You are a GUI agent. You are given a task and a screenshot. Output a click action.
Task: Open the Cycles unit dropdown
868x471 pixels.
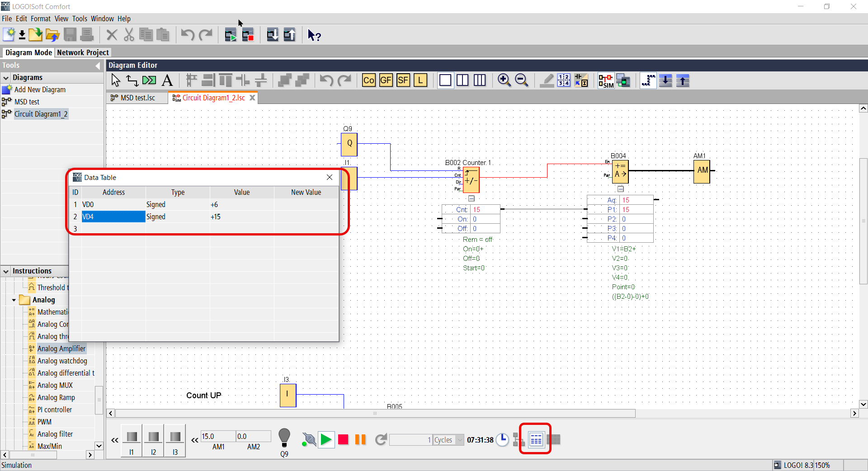(460, 440)
